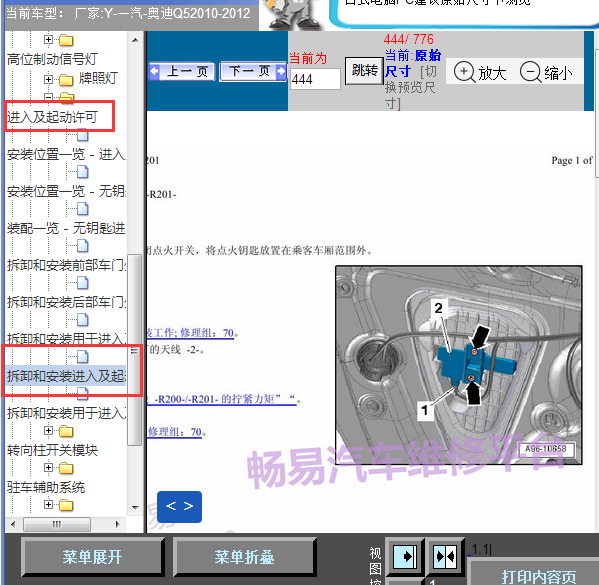The image size is (599, 585).
Task: Go to previous page with 上一页 button
Action: point(182,71)
